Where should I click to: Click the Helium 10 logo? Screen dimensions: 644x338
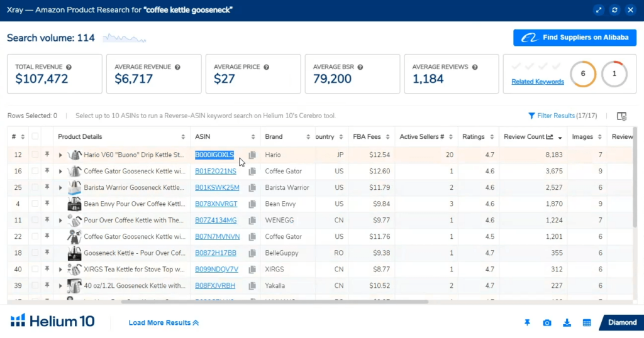pyautogui.click(x=53, y=321)
